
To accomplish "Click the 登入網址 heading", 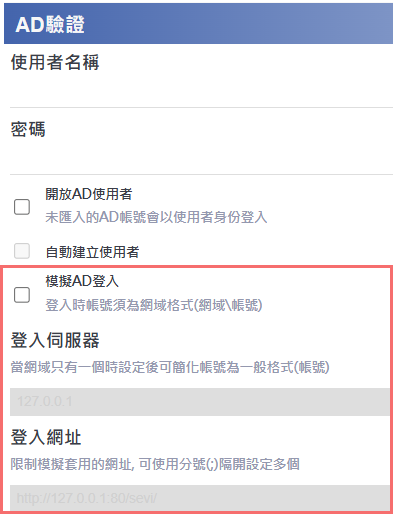I will (x=46, y=437).
